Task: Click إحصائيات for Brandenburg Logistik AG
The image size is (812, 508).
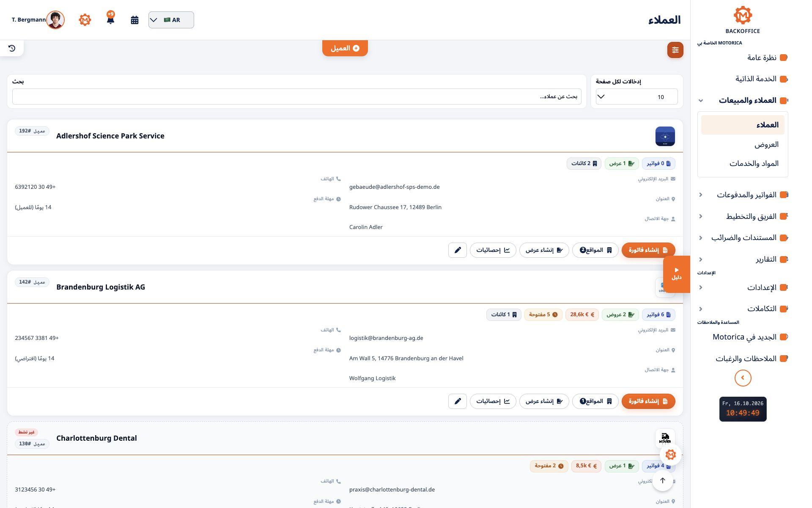Action: tap(493, 401)
